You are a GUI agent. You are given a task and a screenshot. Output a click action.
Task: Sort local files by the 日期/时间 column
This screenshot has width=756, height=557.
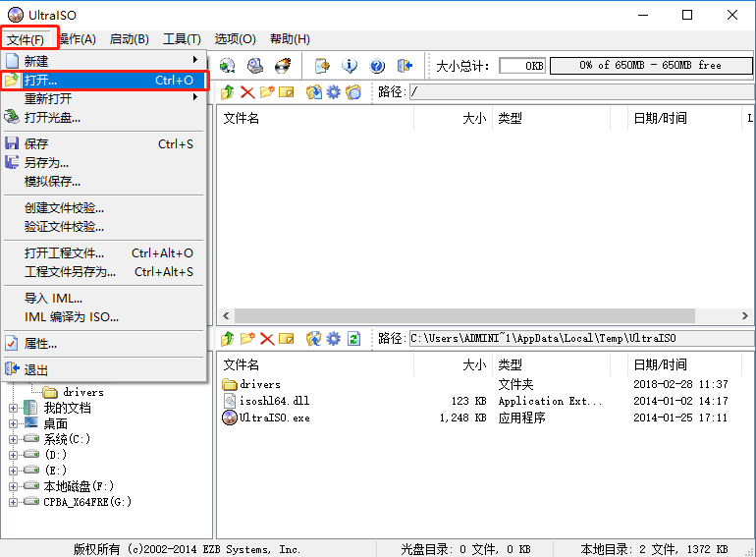684,364
